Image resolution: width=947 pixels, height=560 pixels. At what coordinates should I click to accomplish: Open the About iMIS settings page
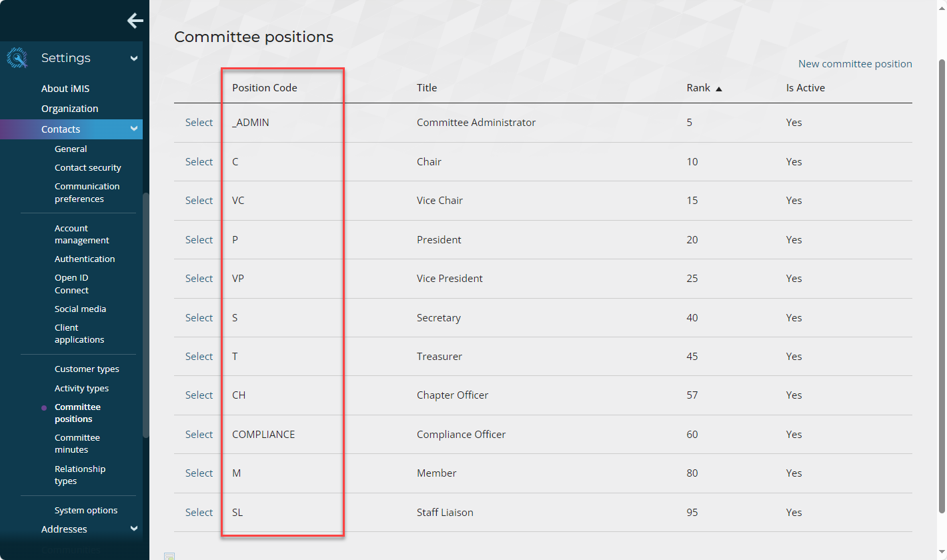click(x=65, y=89)
